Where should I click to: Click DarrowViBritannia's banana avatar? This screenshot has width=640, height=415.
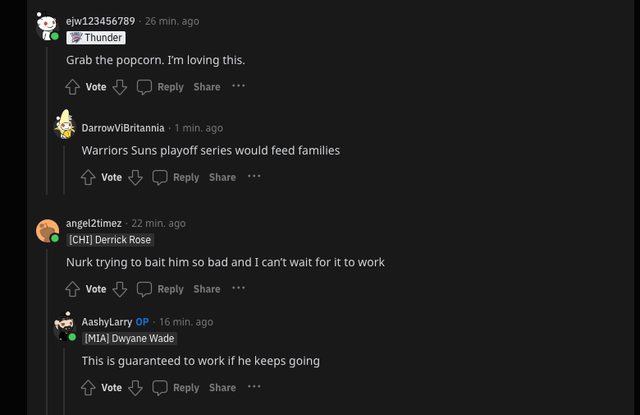[x=64, y=125]
